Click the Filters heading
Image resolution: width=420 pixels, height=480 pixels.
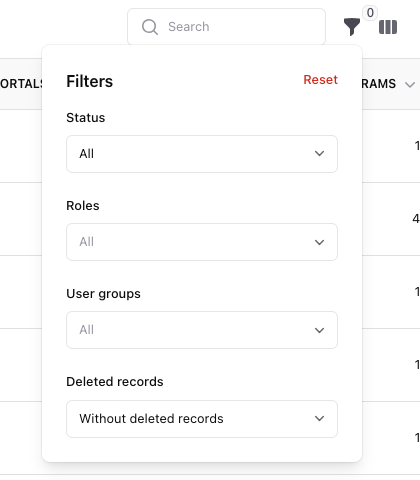coord(90,81)
